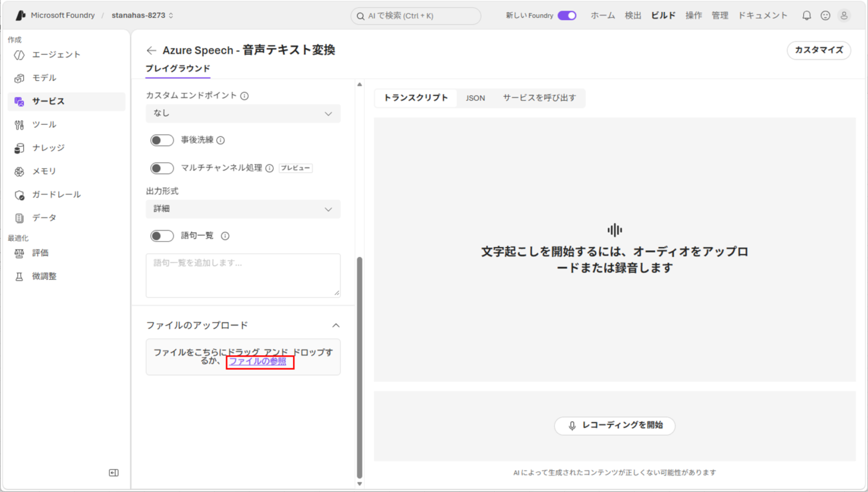
Task: Open the カスタム エンドポイント dropdown showing なし
Action: (x=243, y=113)
